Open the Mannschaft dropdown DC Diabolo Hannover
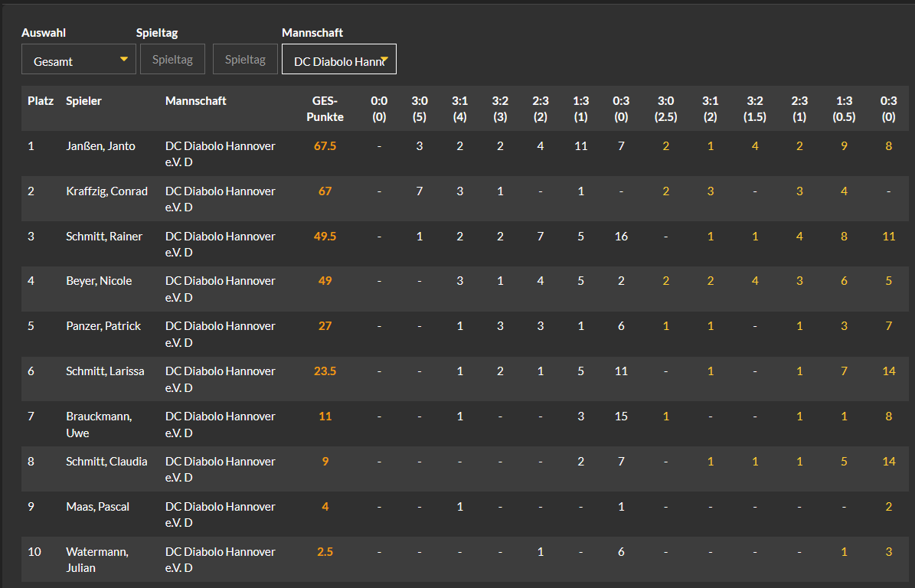 pos(339,60)
